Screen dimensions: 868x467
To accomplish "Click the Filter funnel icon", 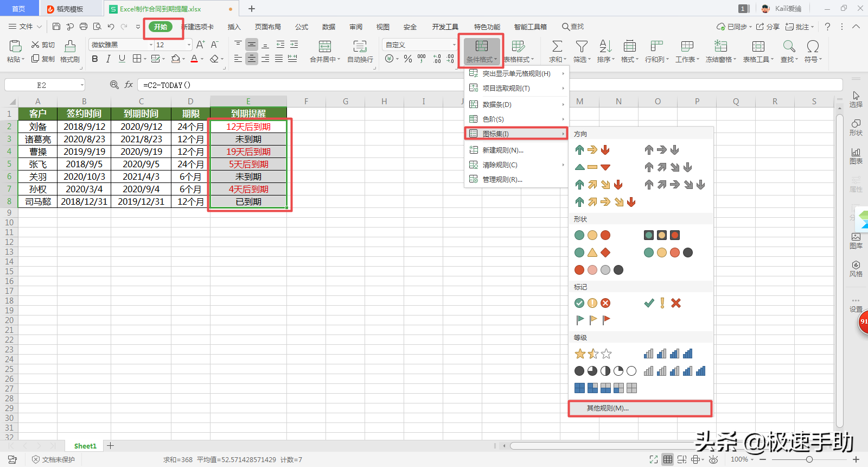I will 582,46.
